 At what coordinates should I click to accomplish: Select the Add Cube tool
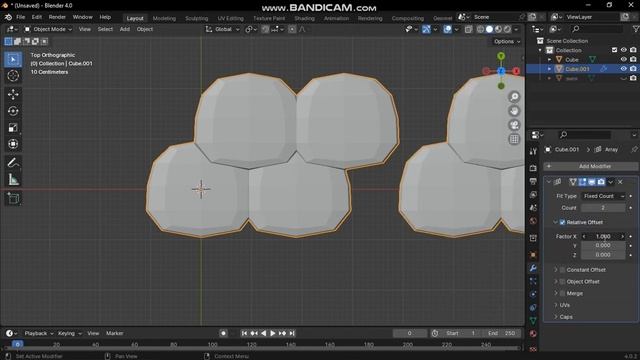(x=13, y=199)
